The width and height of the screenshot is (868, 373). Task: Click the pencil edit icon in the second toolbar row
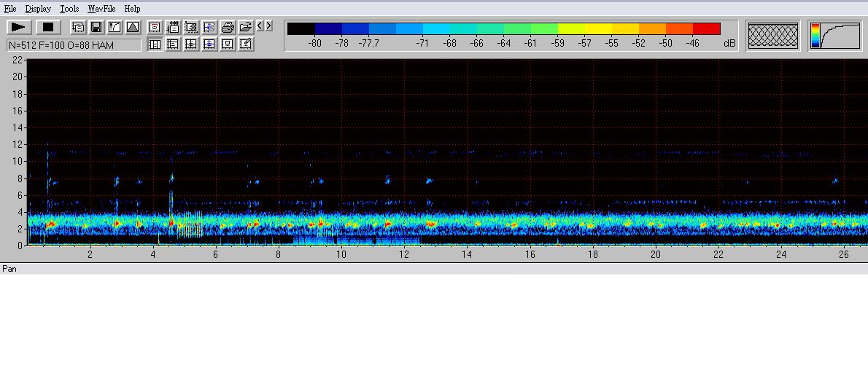coord(246,44)
